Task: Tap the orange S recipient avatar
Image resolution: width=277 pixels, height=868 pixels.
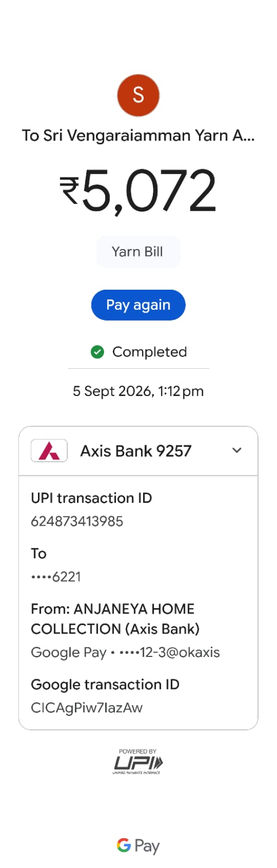Action: tap(138, 95)
